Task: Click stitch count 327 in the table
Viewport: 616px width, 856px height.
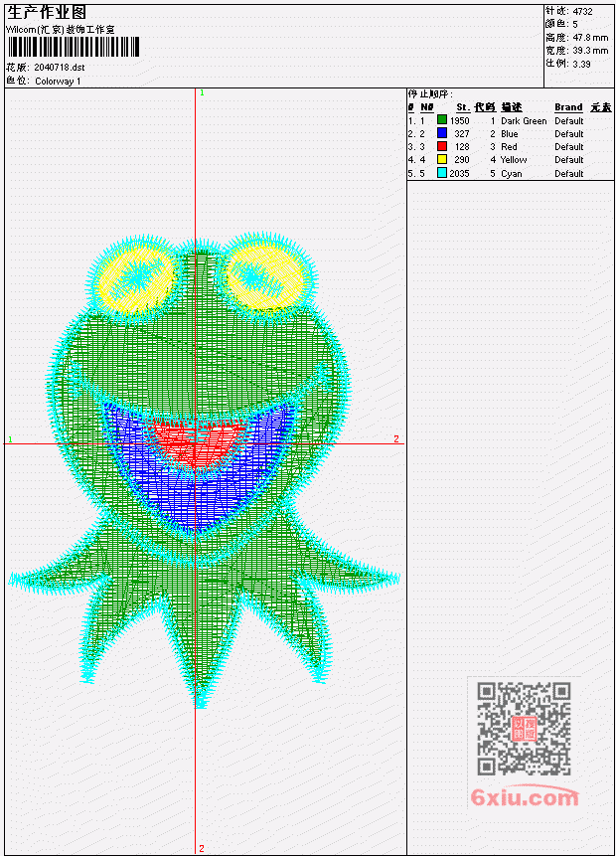Action: pos(462,134)
